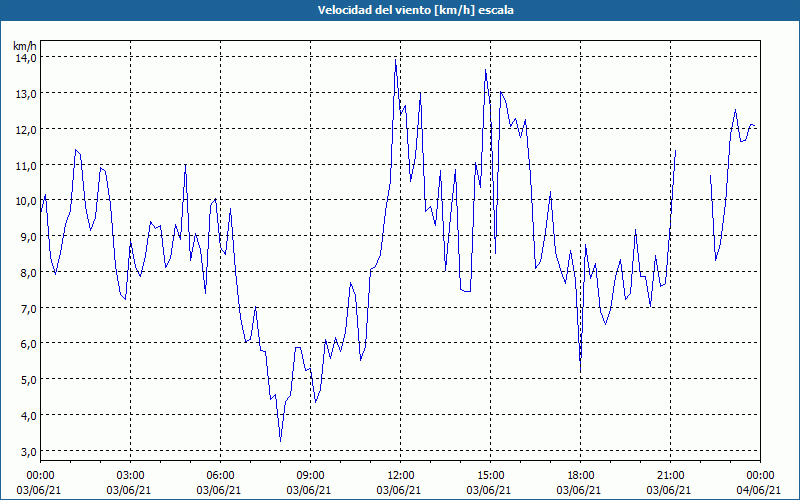
Task: Select the 14,0 y-axis label
Action: 25,58
